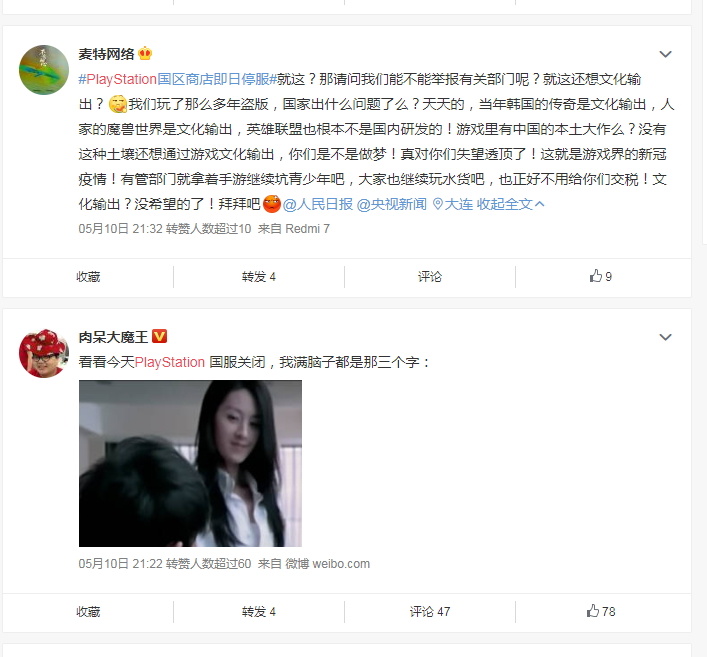Open the image attached to the second post
707x657 pixels.
click(x=190, y=464)
